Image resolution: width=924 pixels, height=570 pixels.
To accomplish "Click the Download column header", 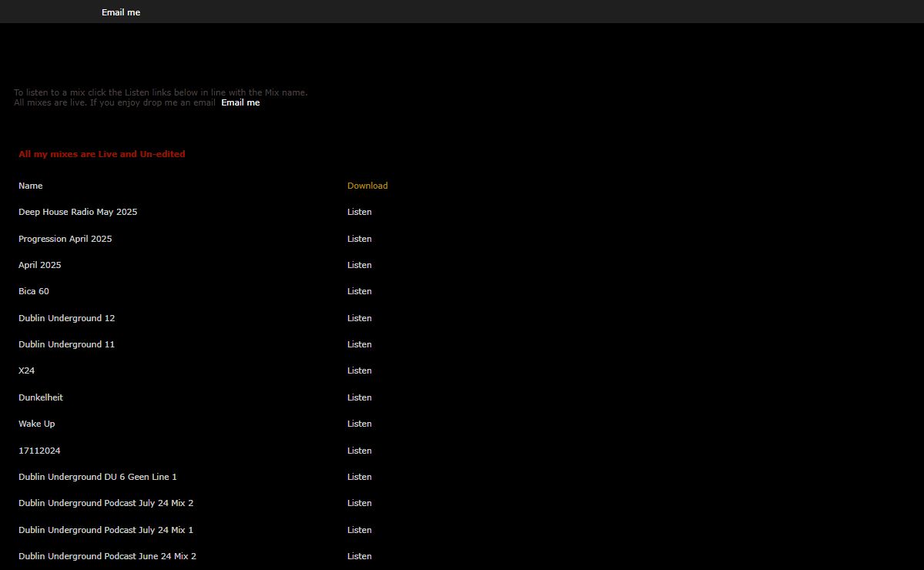I will coord(367,186).
